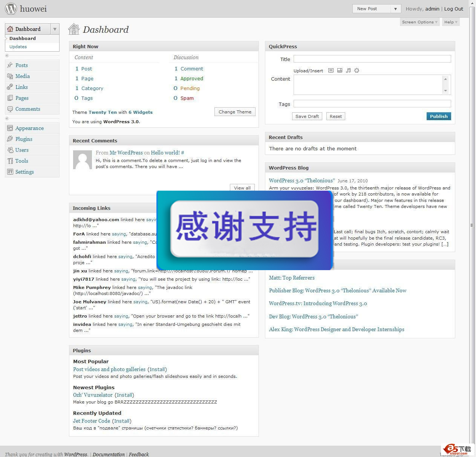Open WordPress.tv: Introducing WordPress 3.0 link
This screenshot has height=457, width=476.
[318, 303]
